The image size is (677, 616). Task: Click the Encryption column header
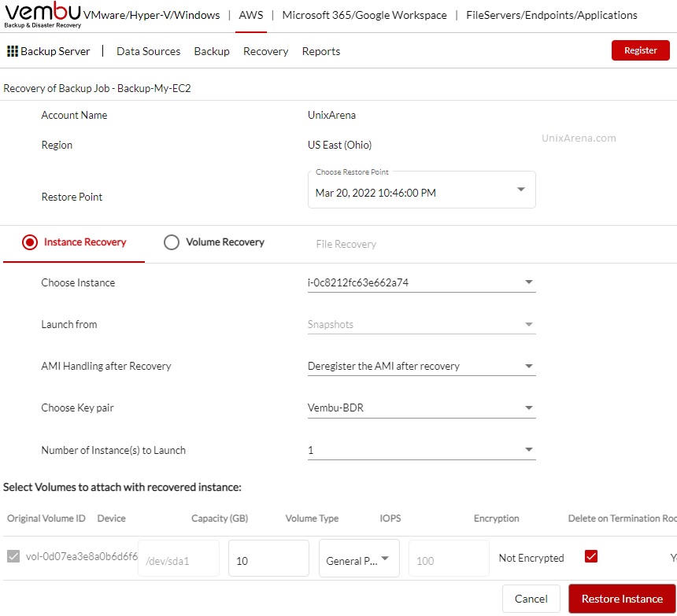tap(496, 518)
